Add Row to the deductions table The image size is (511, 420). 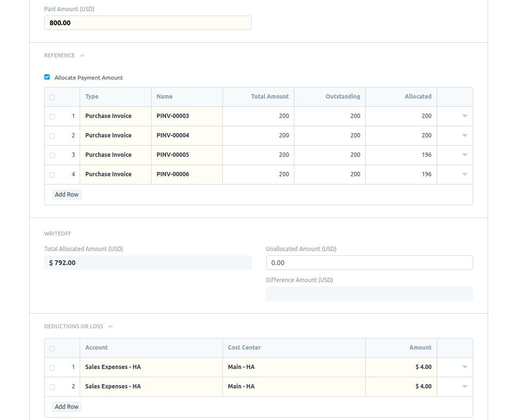pyautogui.click(x=67, y=406)
